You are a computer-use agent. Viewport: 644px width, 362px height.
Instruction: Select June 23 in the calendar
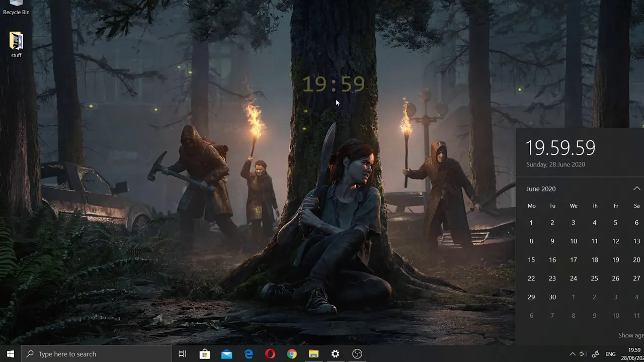(552, 279)
